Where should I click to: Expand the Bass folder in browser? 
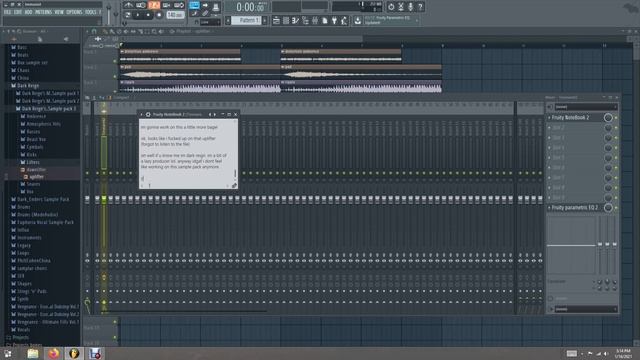click(x=22, y=47)
